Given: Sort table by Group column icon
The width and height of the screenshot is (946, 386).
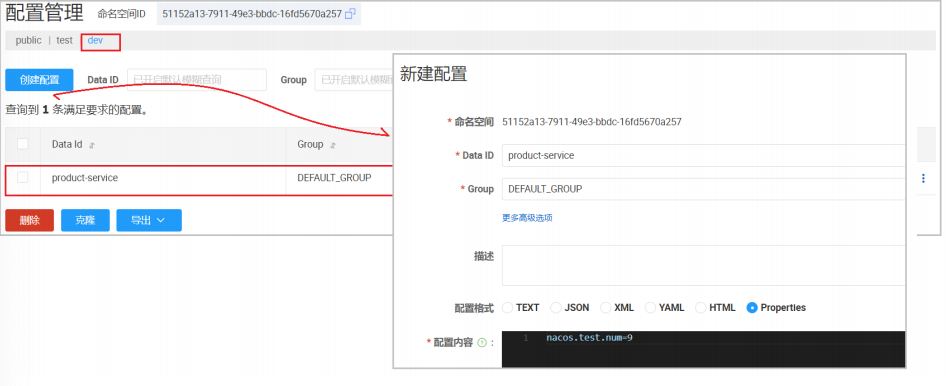Looking at the screenshot, I should pos(333,145).
